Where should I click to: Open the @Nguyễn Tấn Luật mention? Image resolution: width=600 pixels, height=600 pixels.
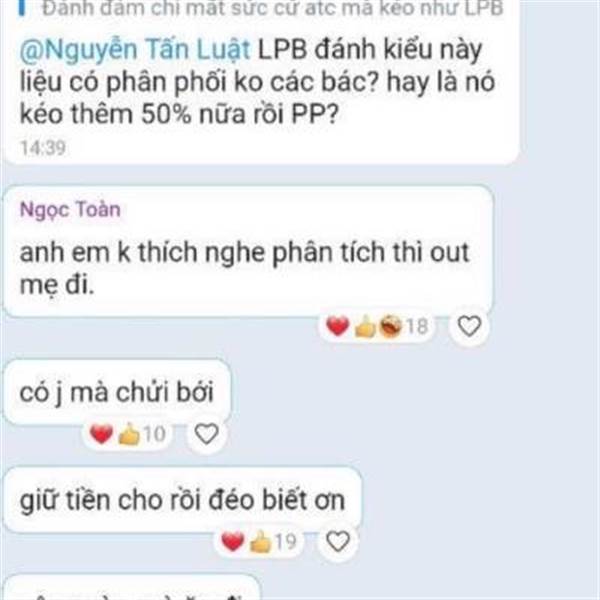click(135, 49)
